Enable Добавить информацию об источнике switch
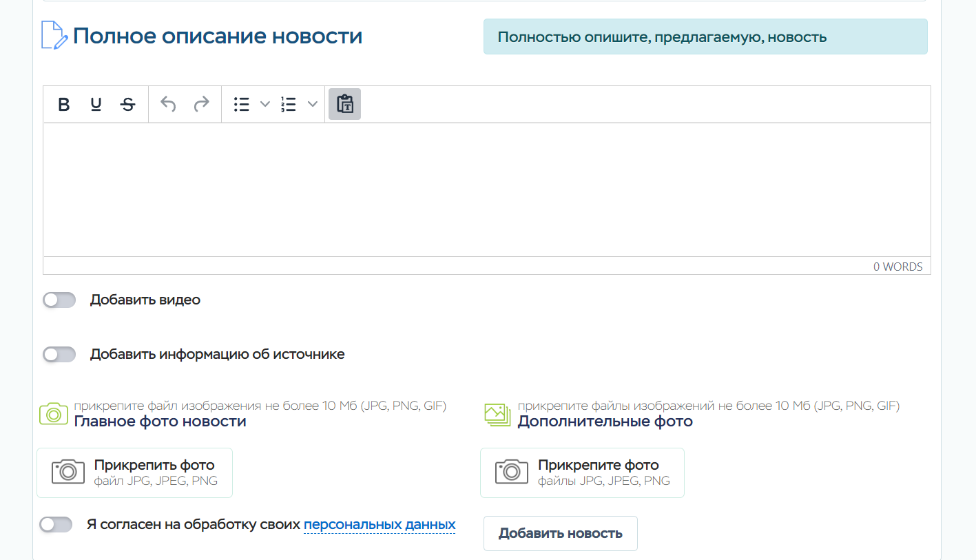 pyautogui.click(x=59, y=355)
